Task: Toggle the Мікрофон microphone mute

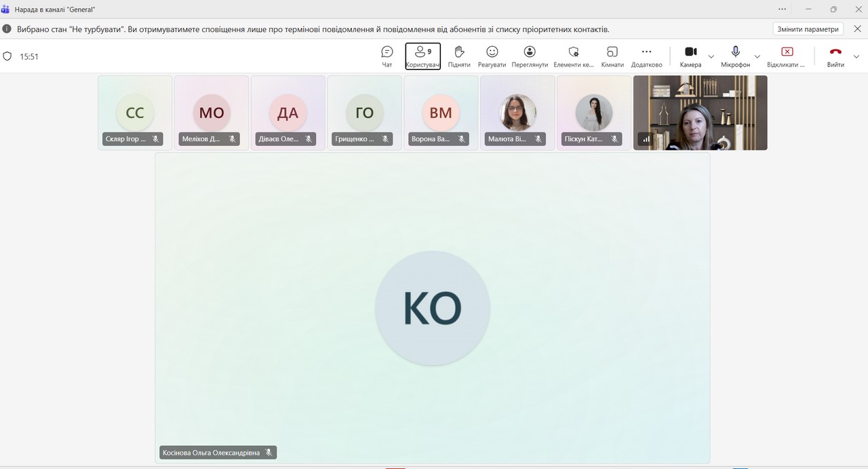Action: [x=735, y=56]
